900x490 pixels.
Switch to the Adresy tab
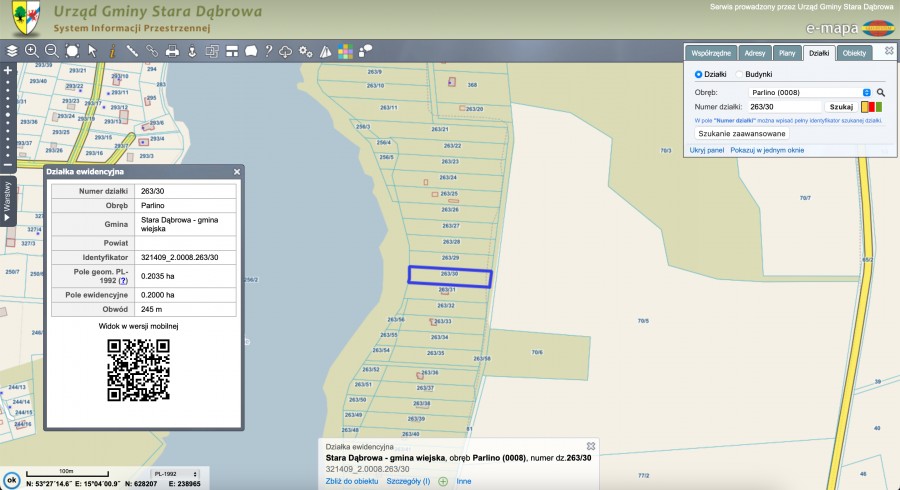(x=755, y=53)
